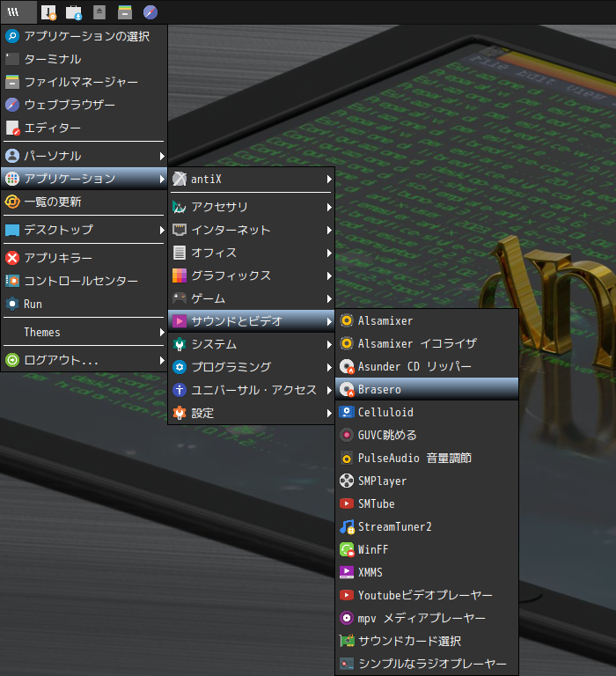Click the Alsamixer speaker icon
This screenshot has width=616, height=676.
(347, 320)
